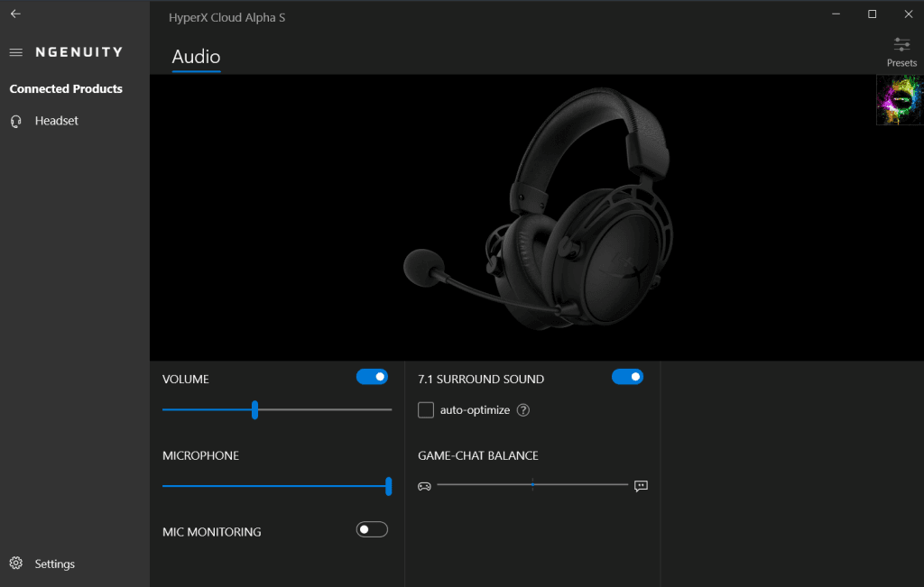Turn off the Volume toggle
The height and width of the screenshot is (587, 924).
tap(372, 377)
